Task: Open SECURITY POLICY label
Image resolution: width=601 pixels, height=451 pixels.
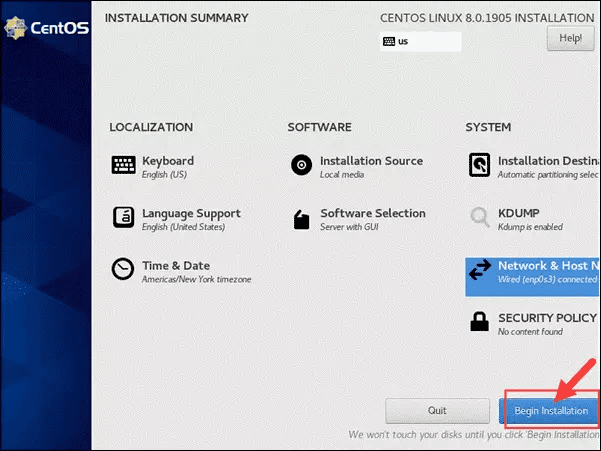Action: click(x=547, y=318)
